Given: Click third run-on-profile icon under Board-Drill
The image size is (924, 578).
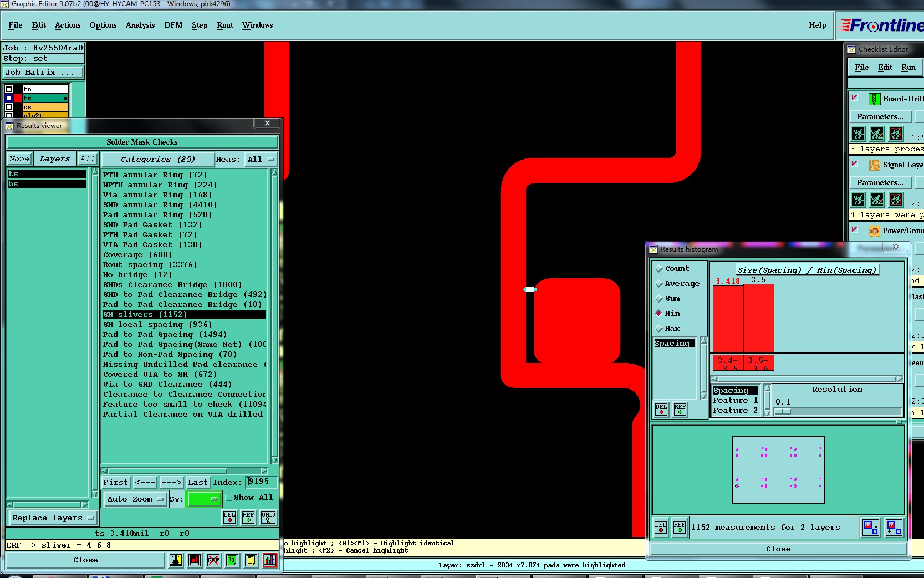Looking at the screenshot, I should (x=896, y=134).
